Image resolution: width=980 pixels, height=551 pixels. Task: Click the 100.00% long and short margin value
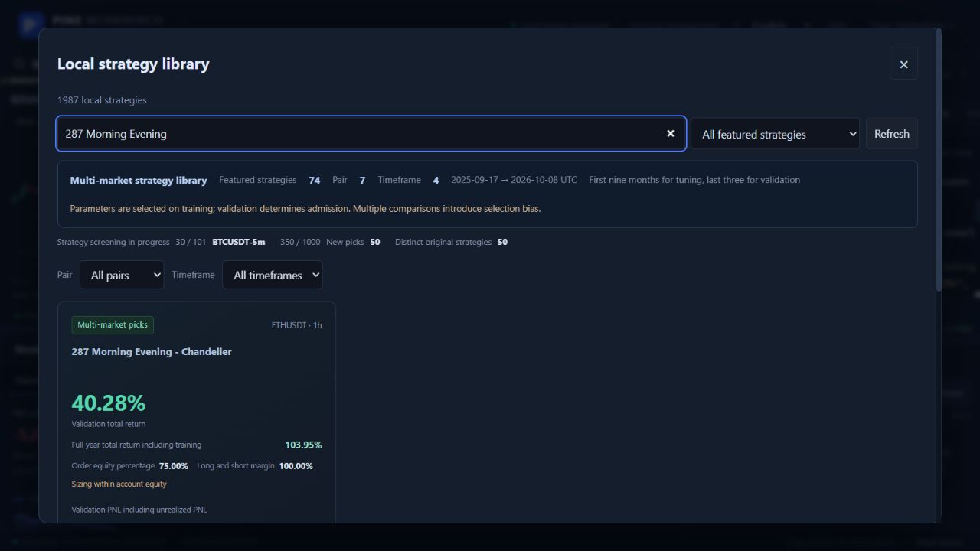coord(296,466)
